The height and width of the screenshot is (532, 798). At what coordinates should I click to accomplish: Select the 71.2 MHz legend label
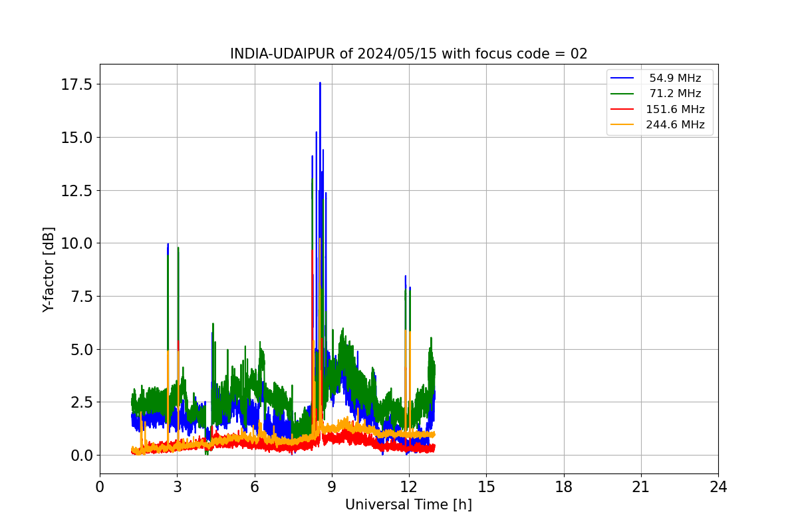point(675,93)
